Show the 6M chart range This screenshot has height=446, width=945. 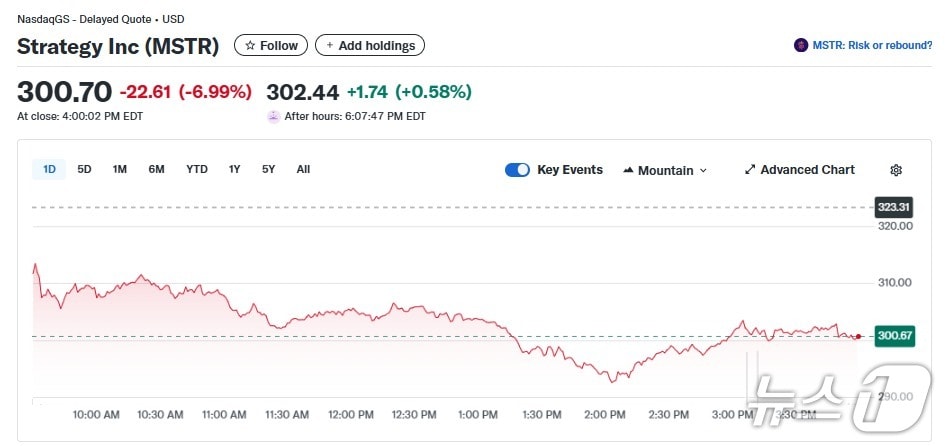[156, 169]
